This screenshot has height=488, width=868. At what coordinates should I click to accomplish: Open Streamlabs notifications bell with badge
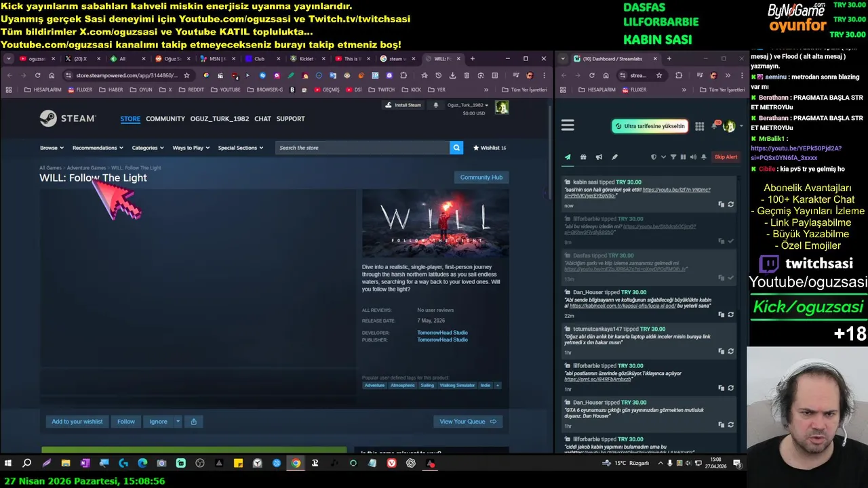tap(715, 125)
